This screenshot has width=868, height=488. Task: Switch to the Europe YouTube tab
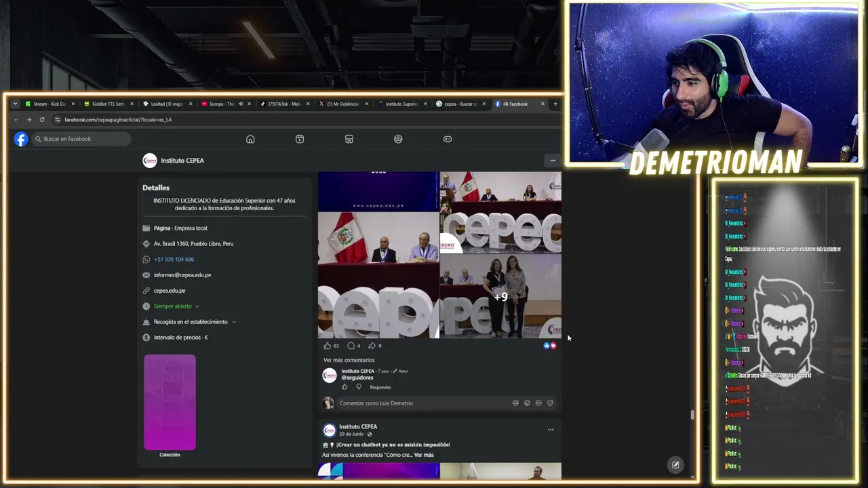coord(220,104)
